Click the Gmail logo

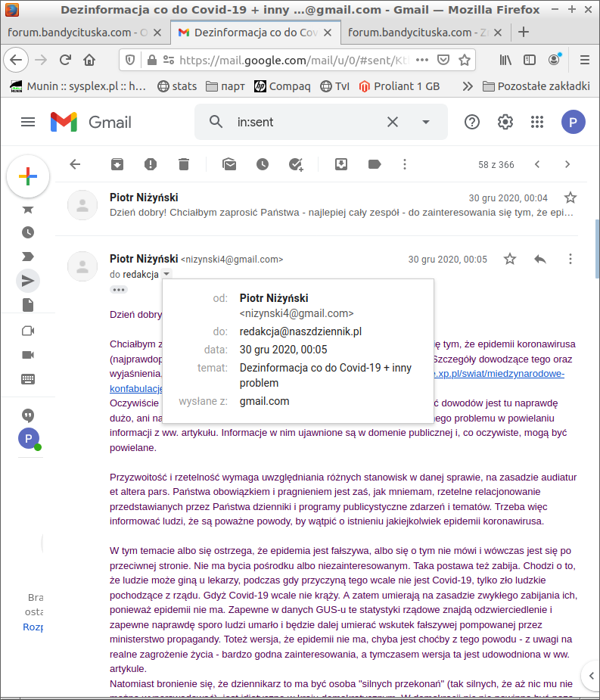(91, 122)
